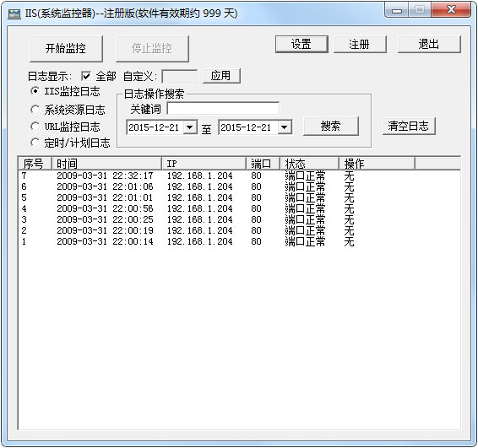This screenshot has height=448, width=478.
Task: Click 无 operation cell in row 3
Action: [x=350, y=219]
